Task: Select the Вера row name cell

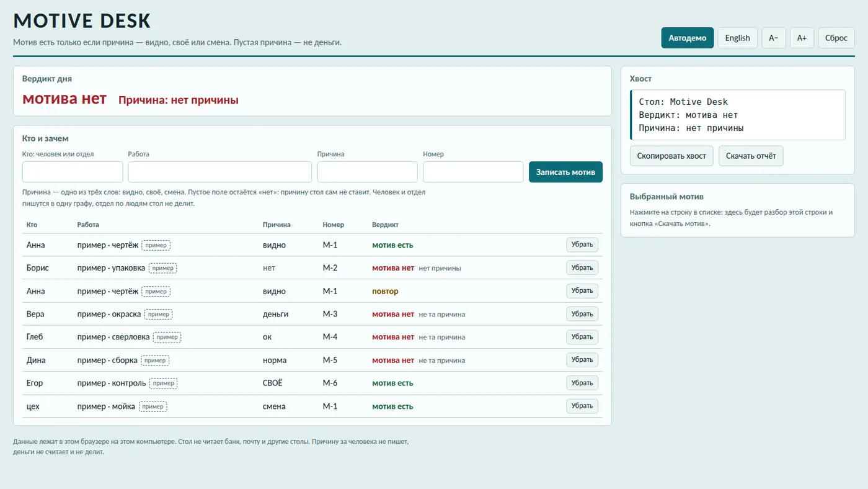Action: pyautogui.click(x=35, y=314)
